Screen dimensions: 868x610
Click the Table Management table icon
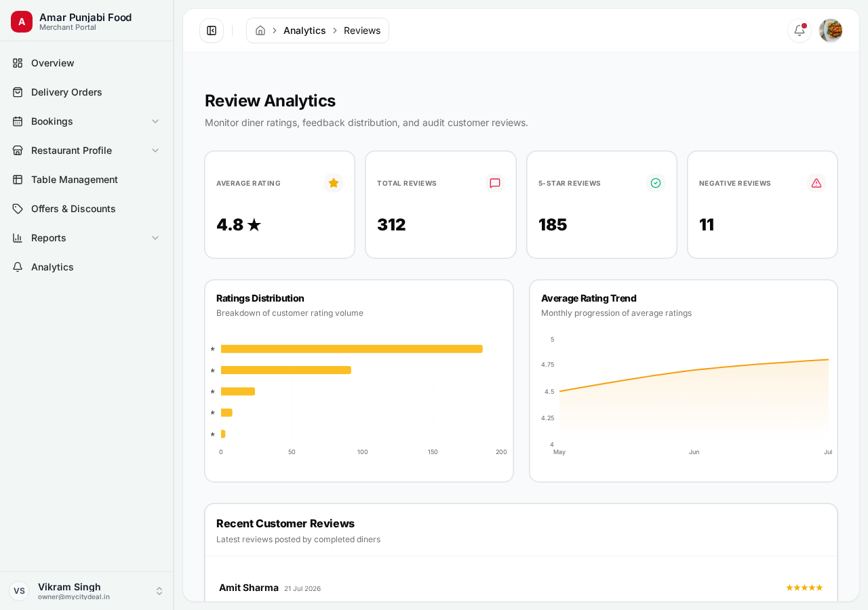[x=18, y=180]
